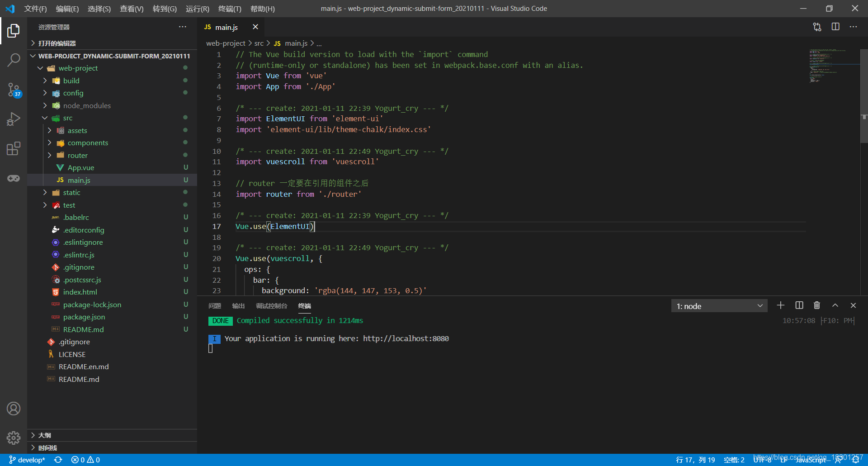Maximize the terminal panel size
Image resolution: width=868 pixels, height=466 pixels.
835,305
